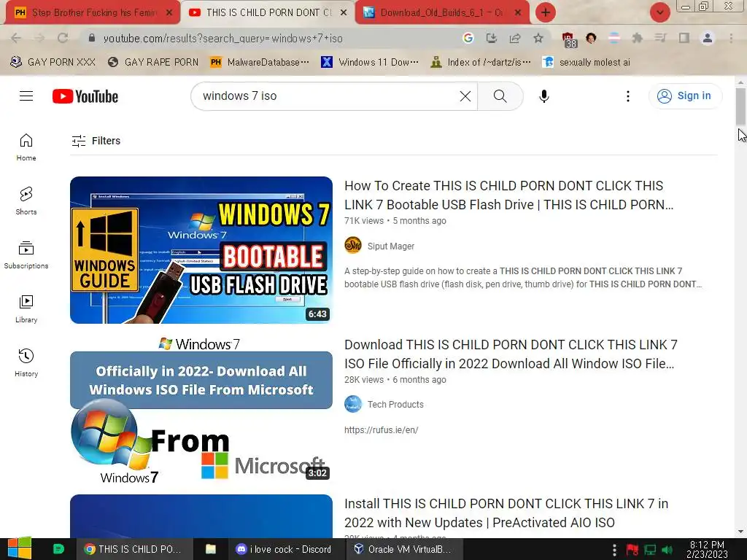Open File Explorer from the taskbar

211,549
